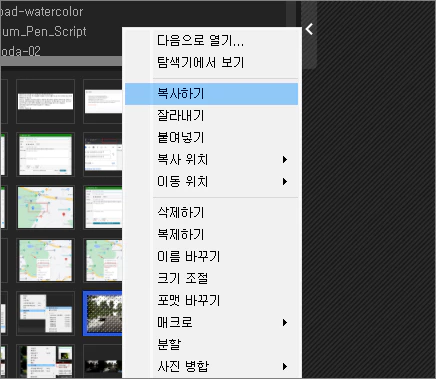Select the green-header dialog thumbnail in second row

[x=46, y=154]
